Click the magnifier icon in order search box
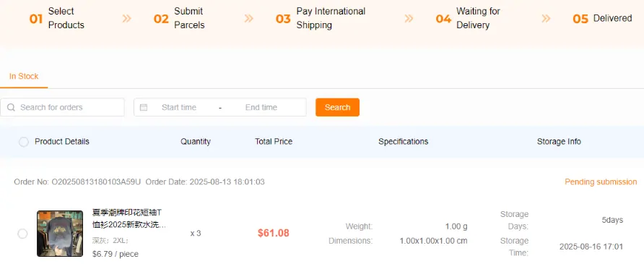644x264 pixels. [x=11, y=107]
